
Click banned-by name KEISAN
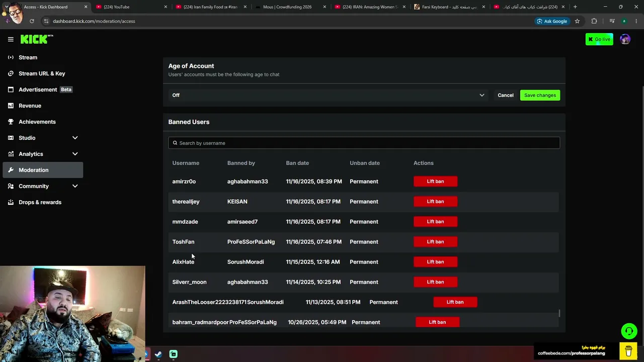point(237,202)
